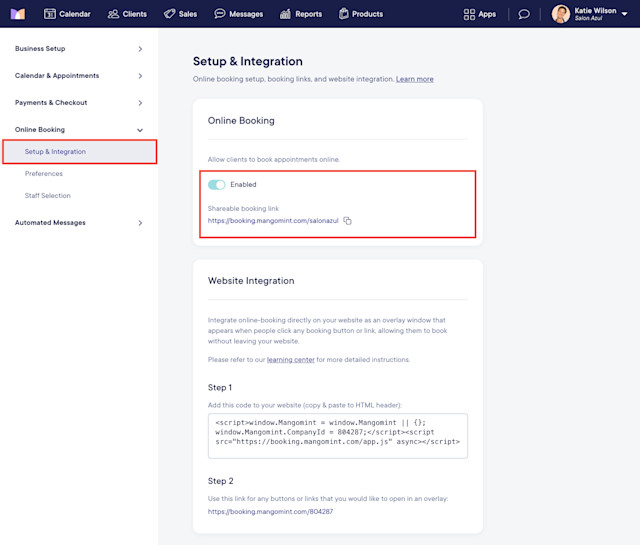
Task: Open the Products menu label
Action: (367, 14)
